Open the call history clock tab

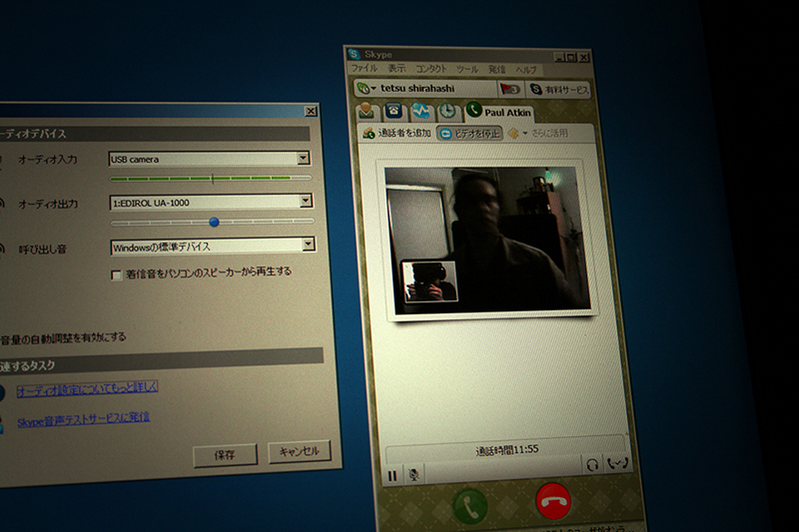(447, 111)
